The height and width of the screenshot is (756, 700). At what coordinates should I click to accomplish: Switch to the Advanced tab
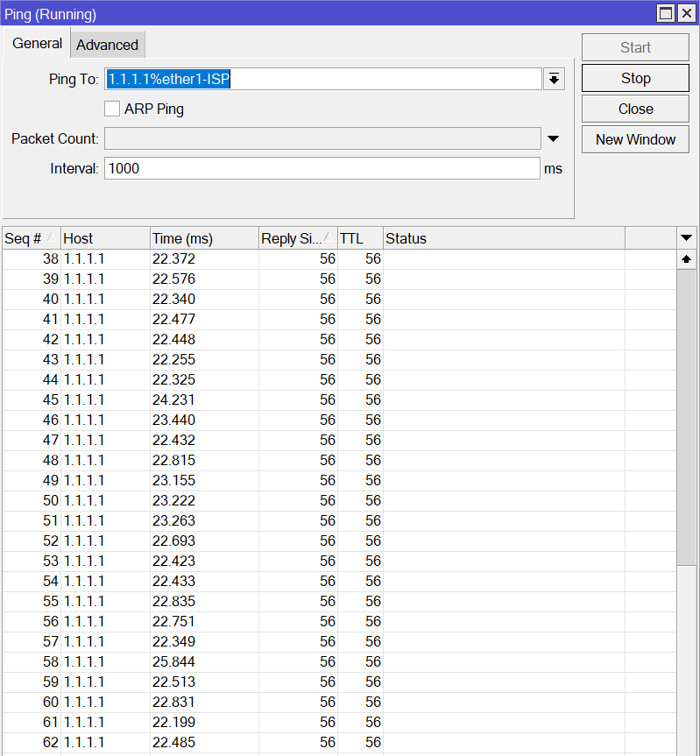107,45
